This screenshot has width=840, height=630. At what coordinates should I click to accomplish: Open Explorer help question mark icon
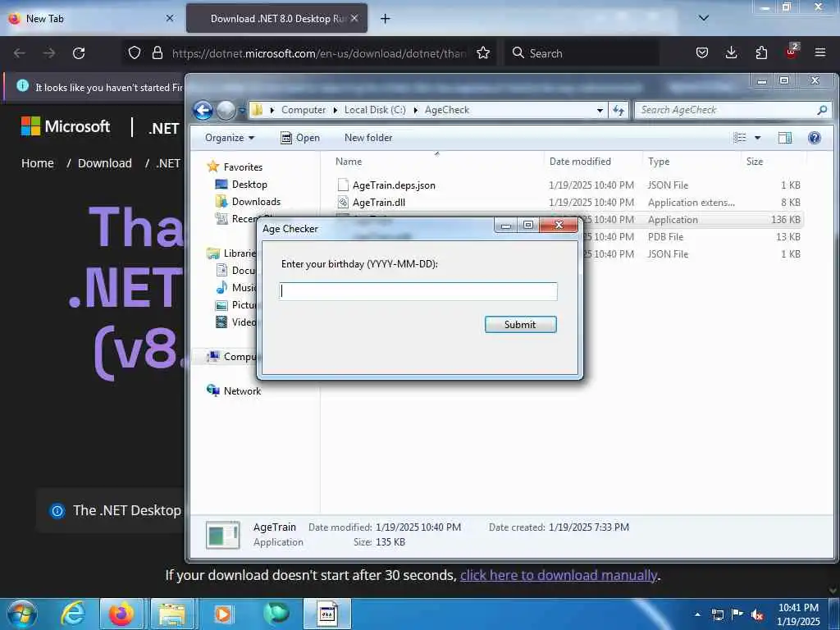click(x=815, y=138)
